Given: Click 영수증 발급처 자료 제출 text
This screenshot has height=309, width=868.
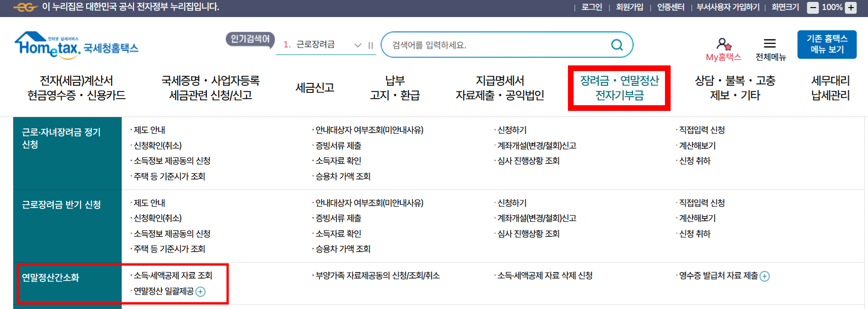Looking at the screenshot, I should [718, 276].
